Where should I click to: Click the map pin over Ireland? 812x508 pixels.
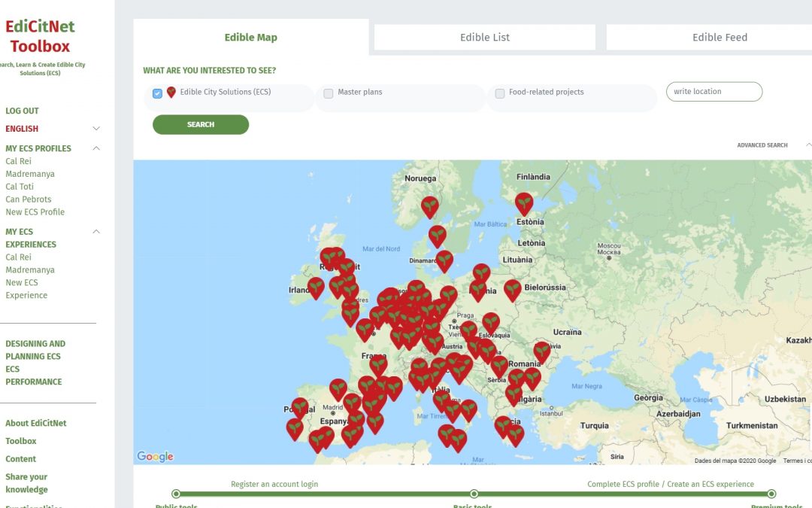click(316, 286)
